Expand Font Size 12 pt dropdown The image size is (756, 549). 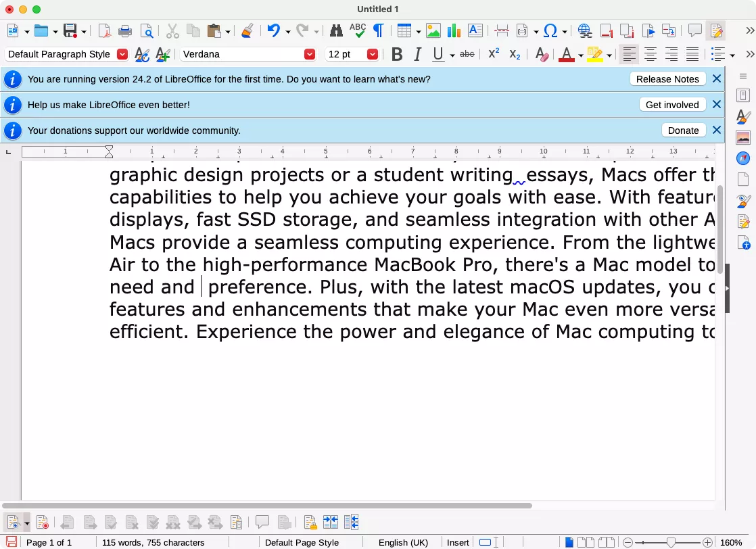click(x=372, y=55)
